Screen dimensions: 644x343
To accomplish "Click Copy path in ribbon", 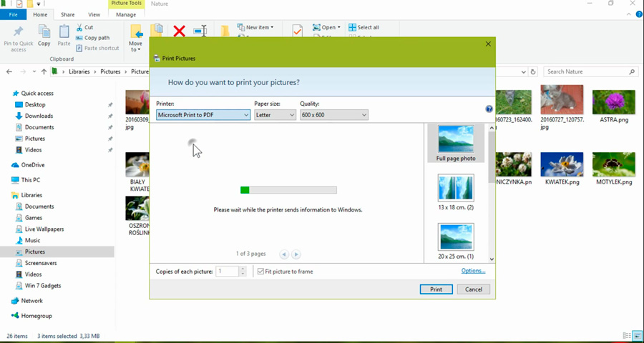I will pos(93,38).
